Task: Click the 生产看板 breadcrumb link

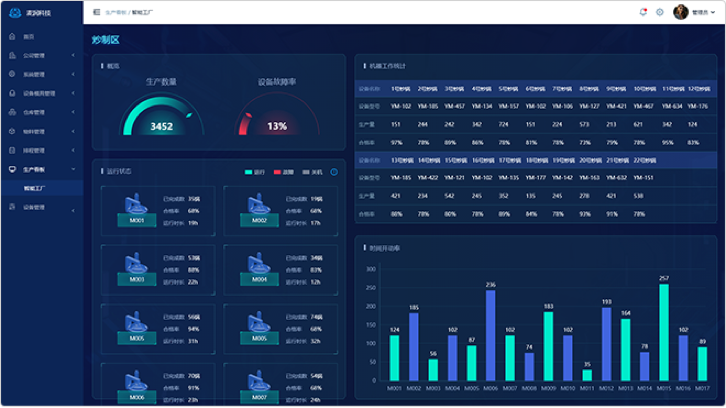Action: (115, 12)
